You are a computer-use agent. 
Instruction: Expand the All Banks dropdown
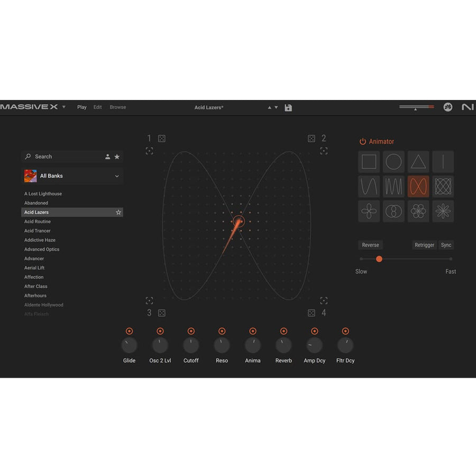pyautogui.click(x=72, y=176)
